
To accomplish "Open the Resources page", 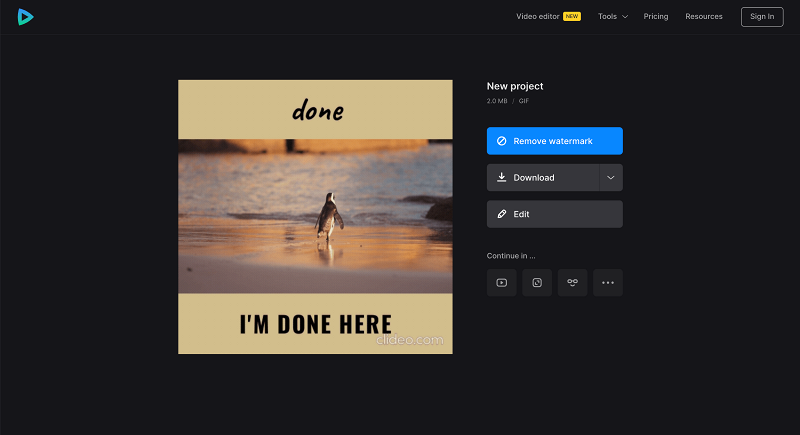I will (x=704, y=16).
